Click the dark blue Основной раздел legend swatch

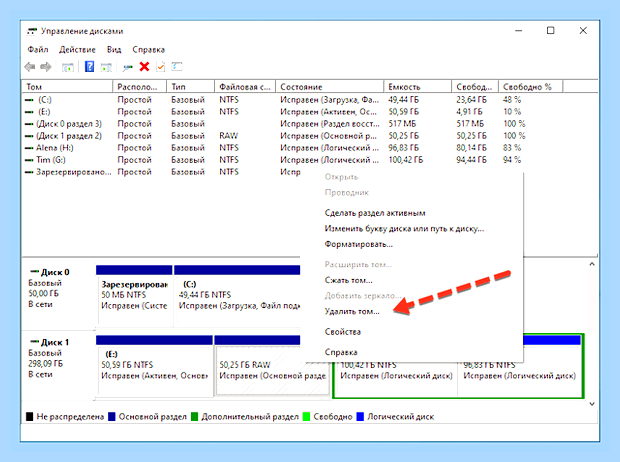coord(112,417)
